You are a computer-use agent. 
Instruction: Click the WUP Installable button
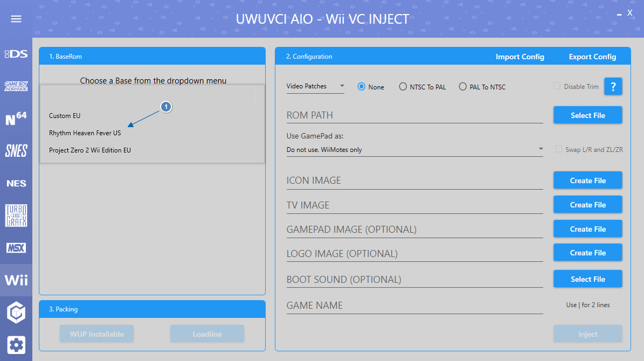(x=96, y=334)
